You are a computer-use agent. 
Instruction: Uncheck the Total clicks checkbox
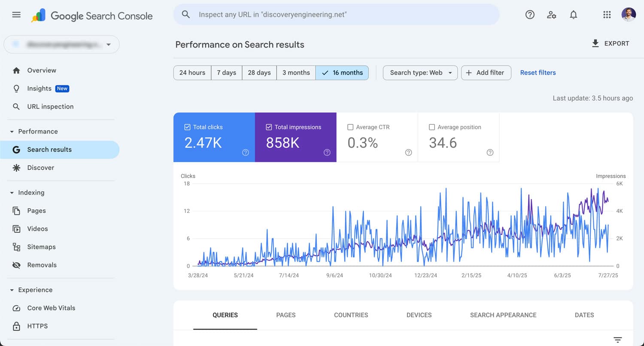[x=187, y=127]
